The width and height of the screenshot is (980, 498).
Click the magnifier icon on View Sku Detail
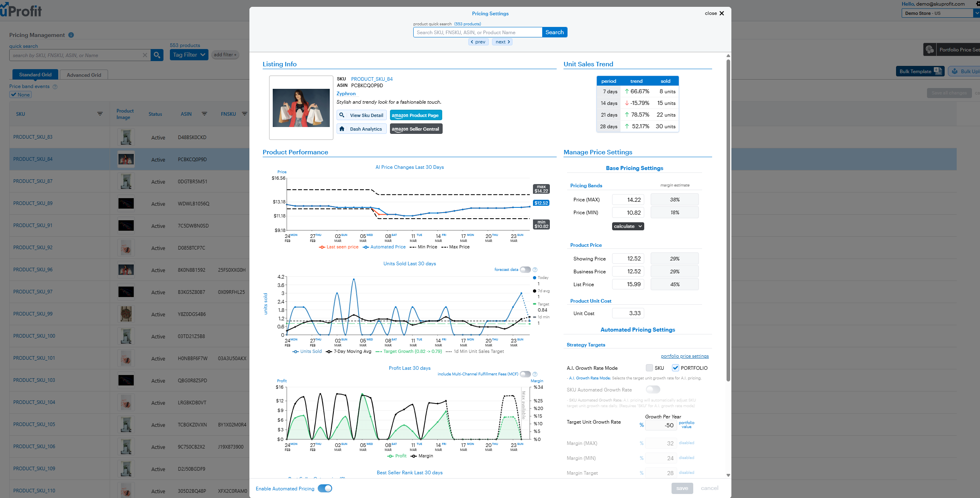pos(342,115)
